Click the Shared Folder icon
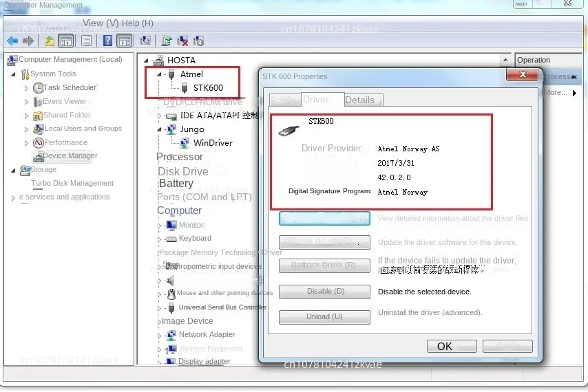Image resolution: width=588 pixels, height=392 pixels. pyautogui.click(x=37, y=116)
